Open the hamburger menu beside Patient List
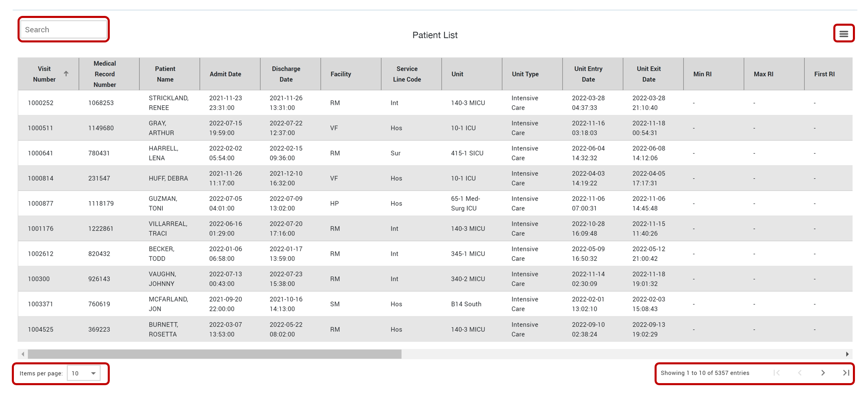 pos(844,34)
